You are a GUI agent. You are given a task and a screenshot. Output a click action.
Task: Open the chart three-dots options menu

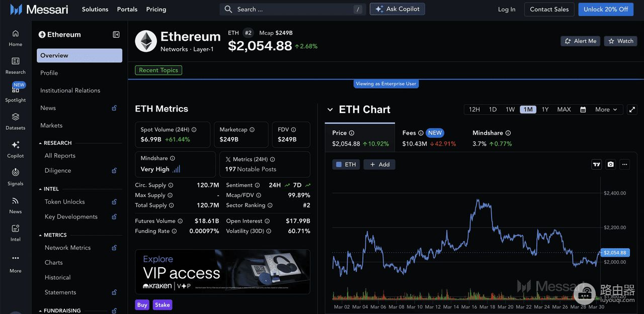(624, 164)
